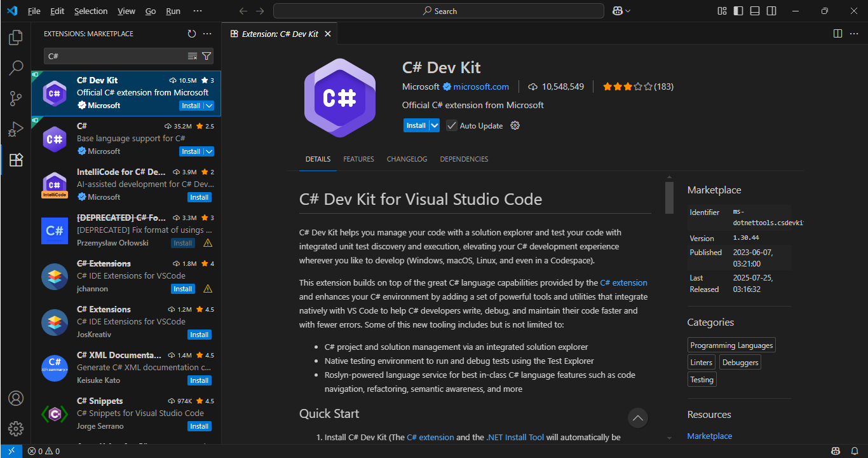Click the command center Search bar
Screen dimensions: 868x458
point(438,11)
